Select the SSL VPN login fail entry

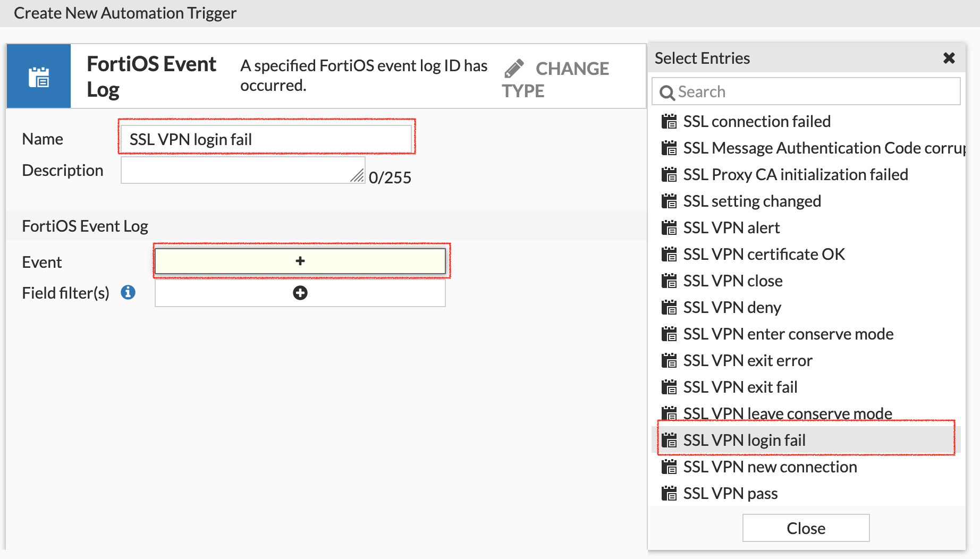(744, 441)
